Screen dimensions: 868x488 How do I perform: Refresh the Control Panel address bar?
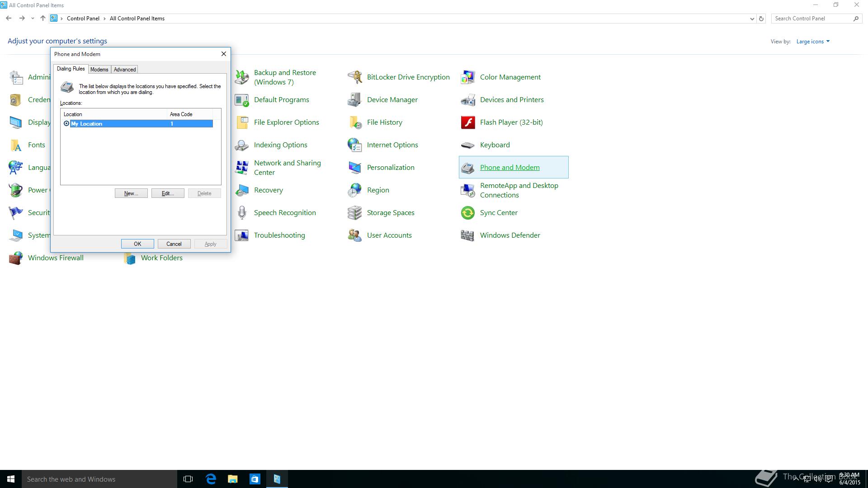761,19
